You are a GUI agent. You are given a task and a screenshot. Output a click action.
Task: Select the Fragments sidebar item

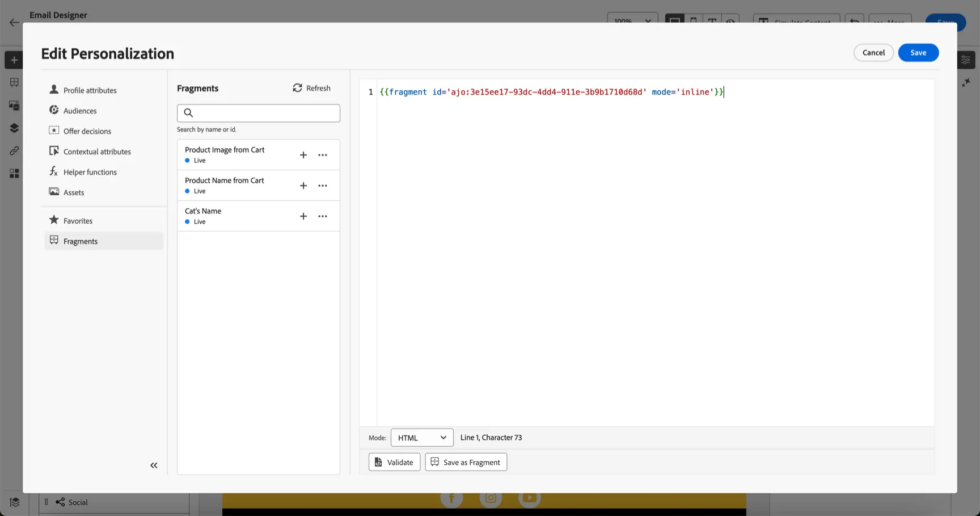click(x=104, y=241)
